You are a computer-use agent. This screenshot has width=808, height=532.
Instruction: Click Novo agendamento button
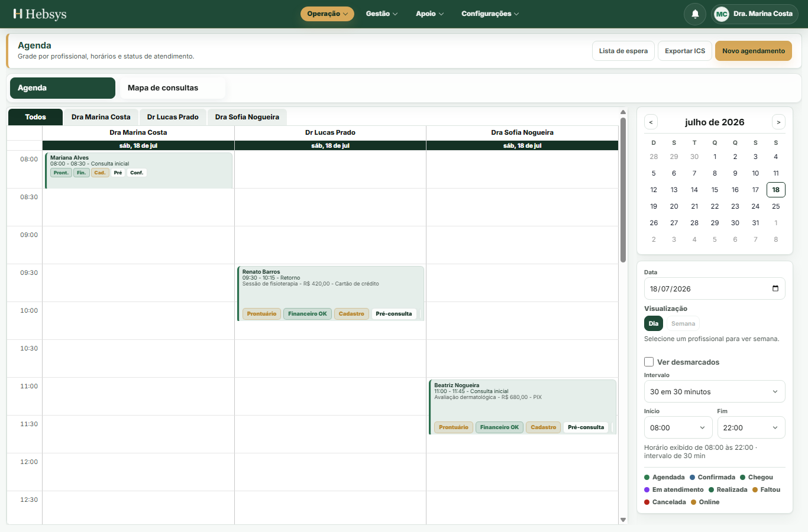tap(754, 51)
